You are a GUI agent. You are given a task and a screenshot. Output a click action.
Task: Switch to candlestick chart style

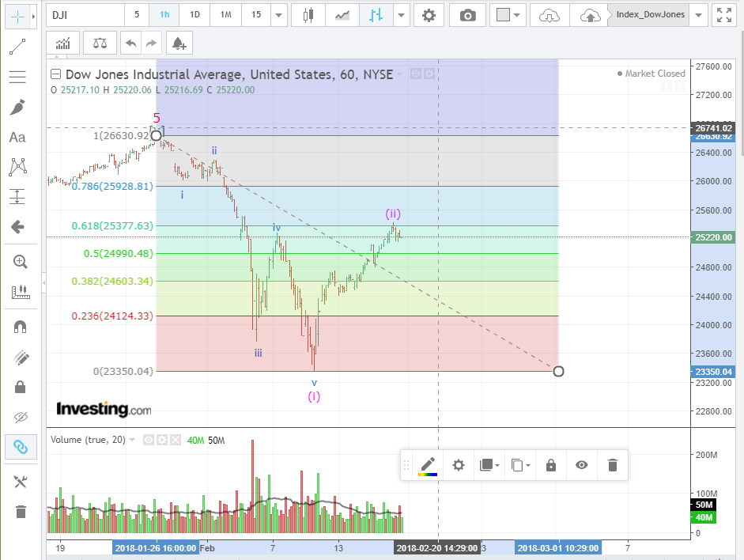click(308, 15)
